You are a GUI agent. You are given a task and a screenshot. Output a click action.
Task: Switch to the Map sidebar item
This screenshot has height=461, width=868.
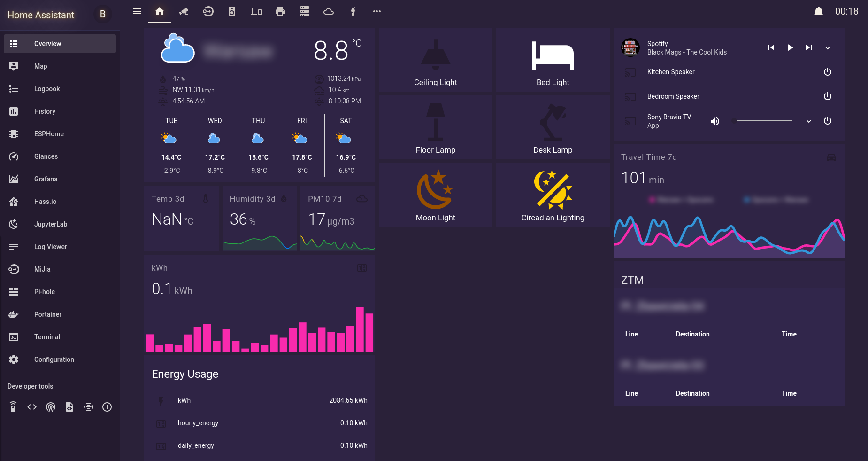point(40,66)
